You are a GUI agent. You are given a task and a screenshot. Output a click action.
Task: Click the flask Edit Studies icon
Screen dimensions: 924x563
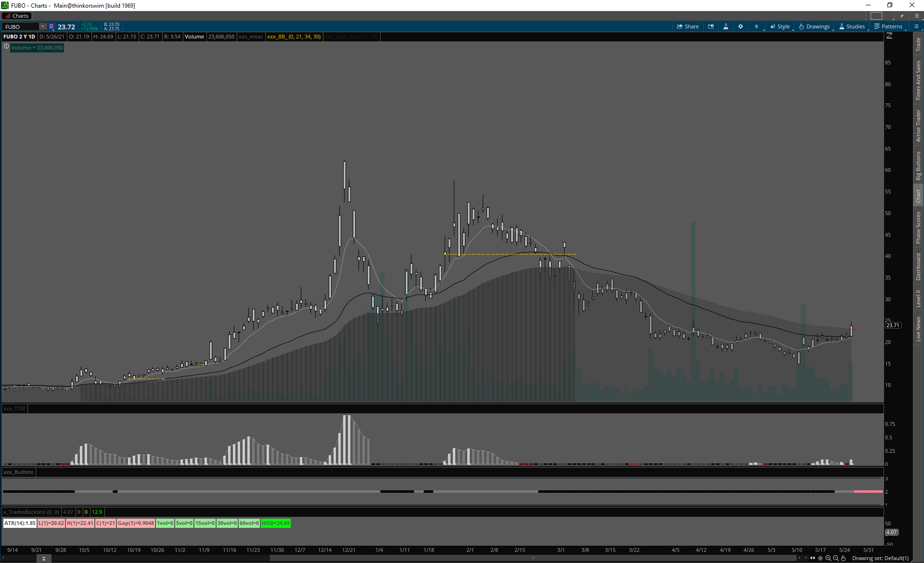726,26
